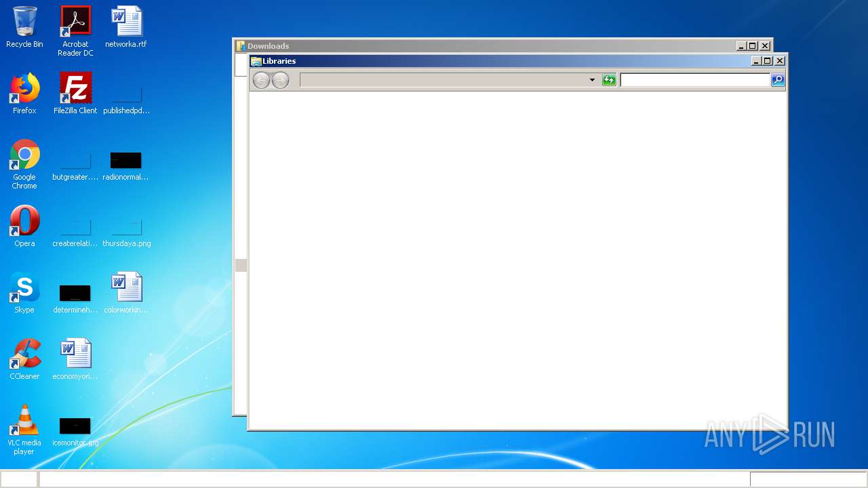Close the Downloads window

(765, 46)
